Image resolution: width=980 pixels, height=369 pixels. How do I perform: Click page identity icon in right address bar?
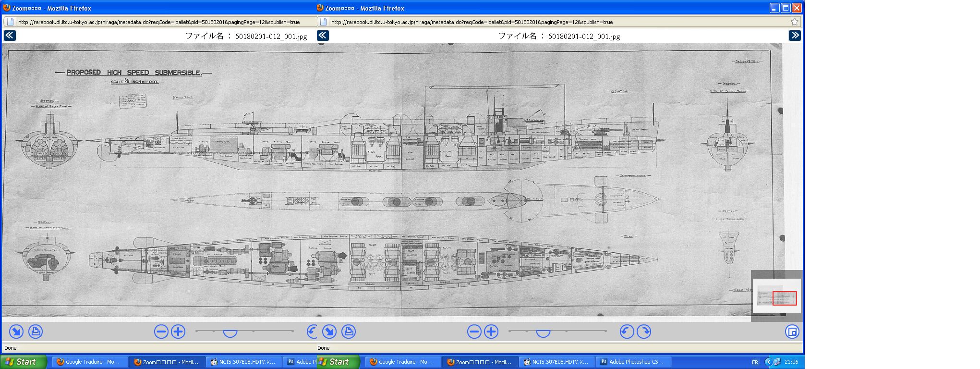click(x=323, y=22)
